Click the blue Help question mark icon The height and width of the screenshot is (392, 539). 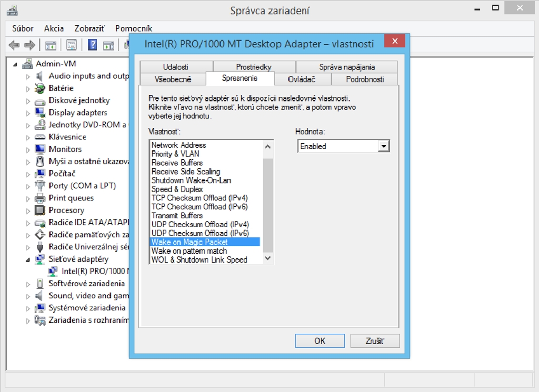click(x=93, y=45)
